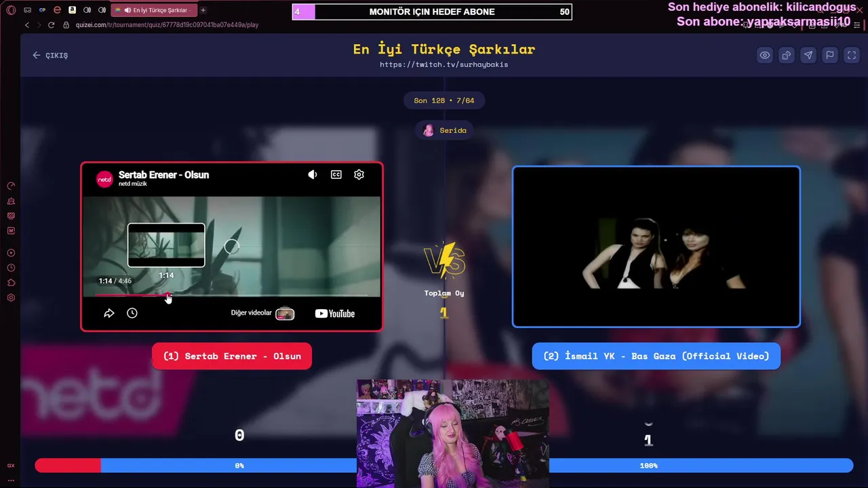The image size is (868, 488).
Task: Report the quiz with flag icon
Action: pos(830,56)
